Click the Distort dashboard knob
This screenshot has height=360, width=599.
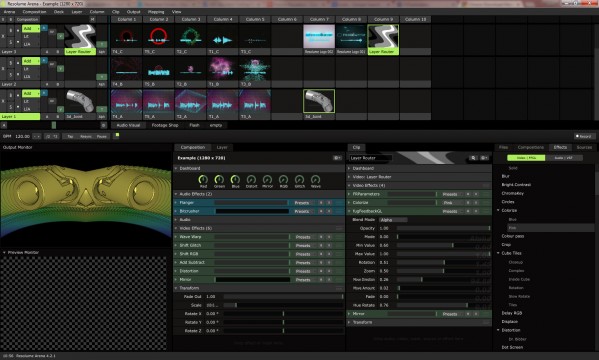click(x=251, y=179)
